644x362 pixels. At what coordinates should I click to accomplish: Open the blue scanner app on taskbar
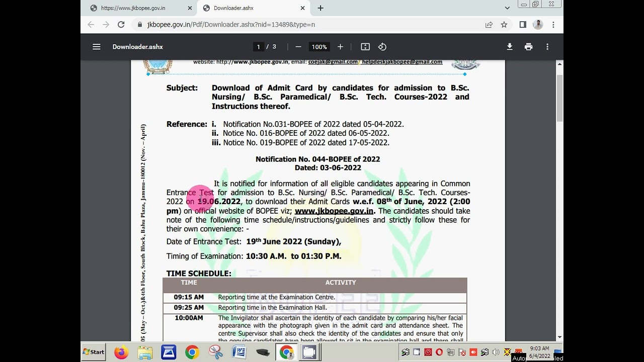[x=169, y=352]
